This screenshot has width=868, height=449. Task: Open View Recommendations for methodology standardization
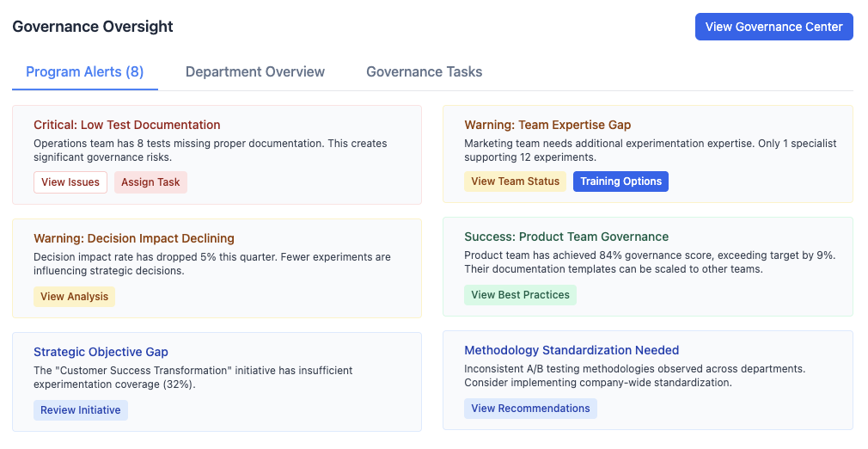pos(530,409)
